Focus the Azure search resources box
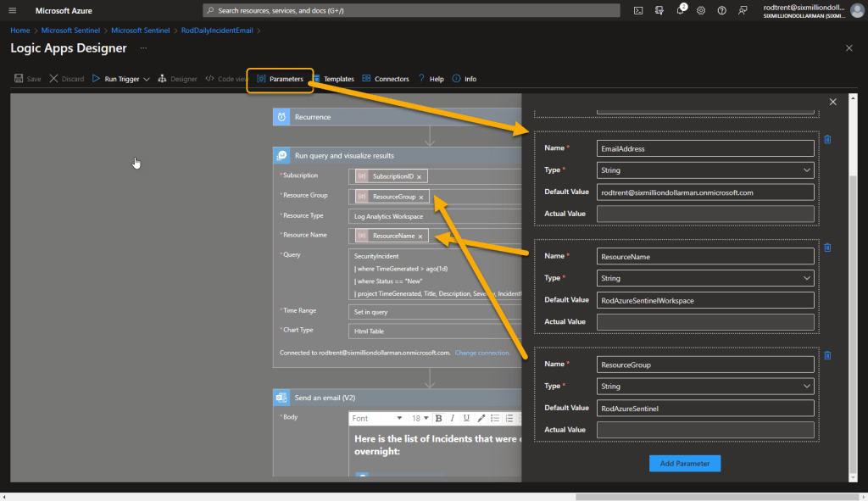Screen dimensions: 868x501 click(x=411, y=10)
